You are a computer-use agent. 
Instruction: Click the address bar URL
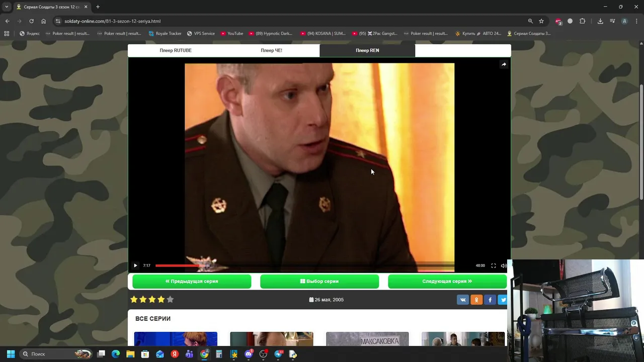click(x=112, y=21)
